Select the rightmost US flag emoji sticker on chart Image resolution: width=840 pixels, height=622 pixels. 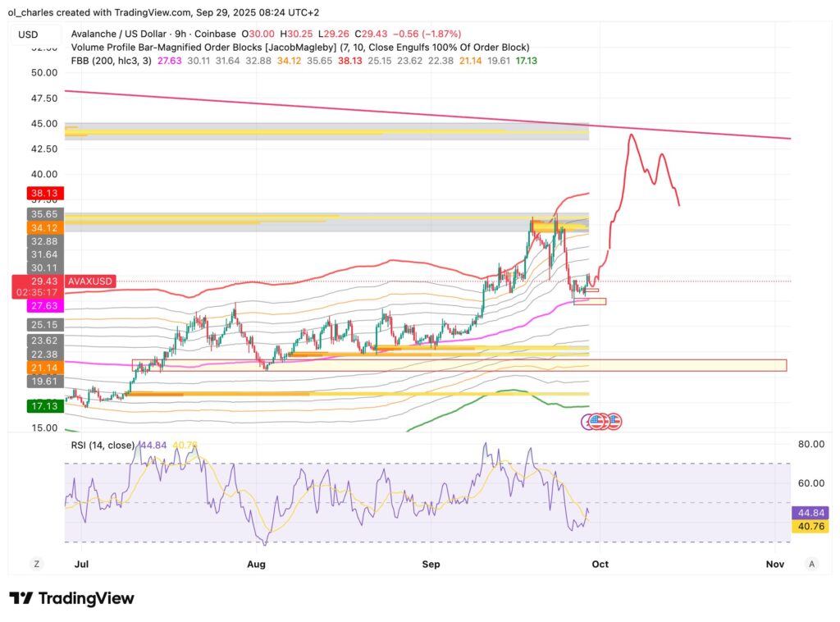614,421
